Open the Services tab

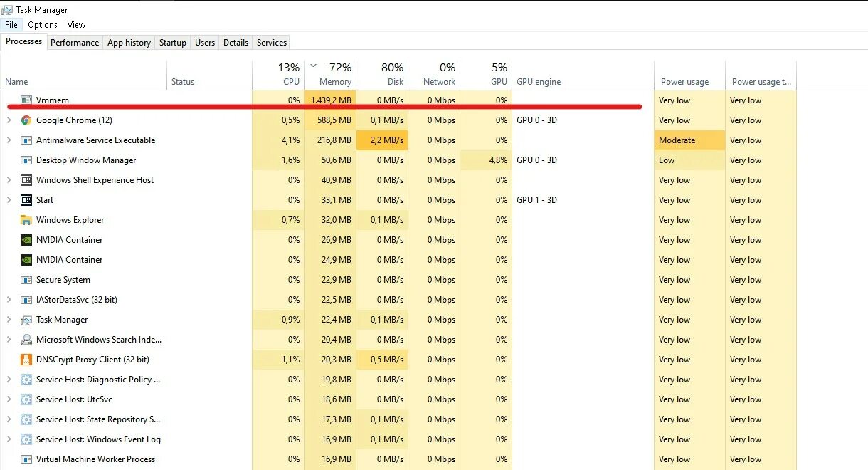click(272, 43)
